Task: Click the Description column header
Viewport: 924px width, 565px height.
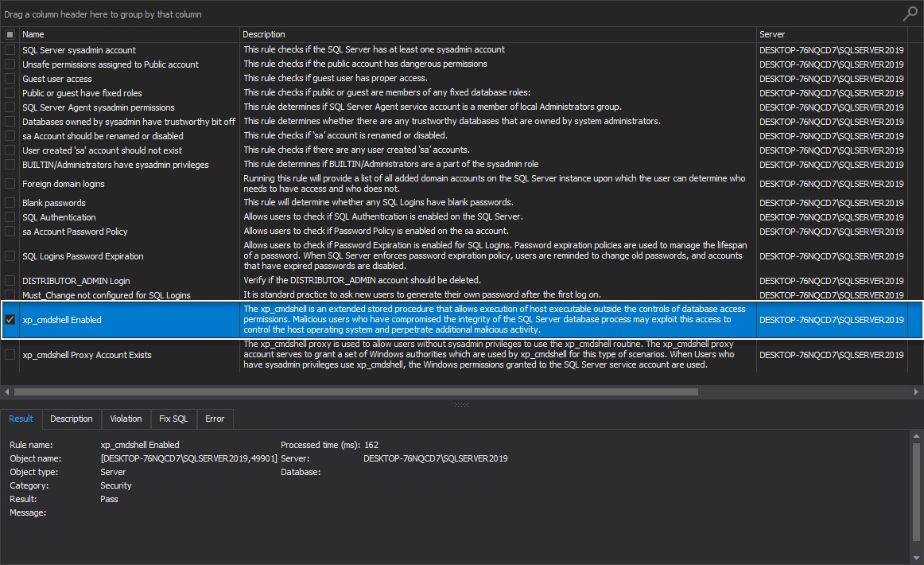Action: (x=497, y=34)
